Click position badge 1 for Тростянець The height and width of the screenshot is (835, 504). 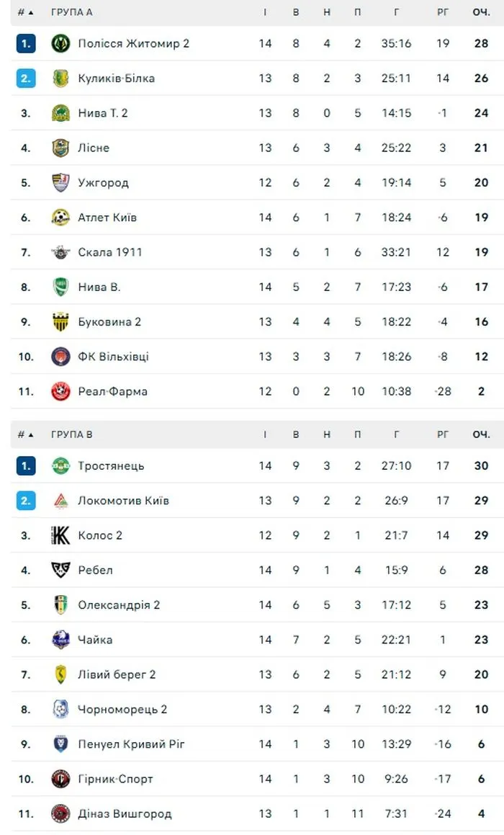click(x=26, y=466)
